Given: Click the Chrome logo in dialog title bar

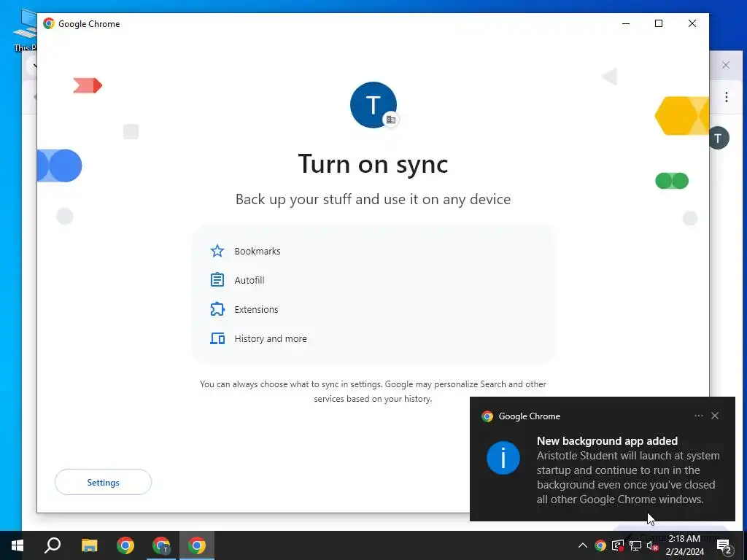Looking at the screenshot, I should coord(49,23).
